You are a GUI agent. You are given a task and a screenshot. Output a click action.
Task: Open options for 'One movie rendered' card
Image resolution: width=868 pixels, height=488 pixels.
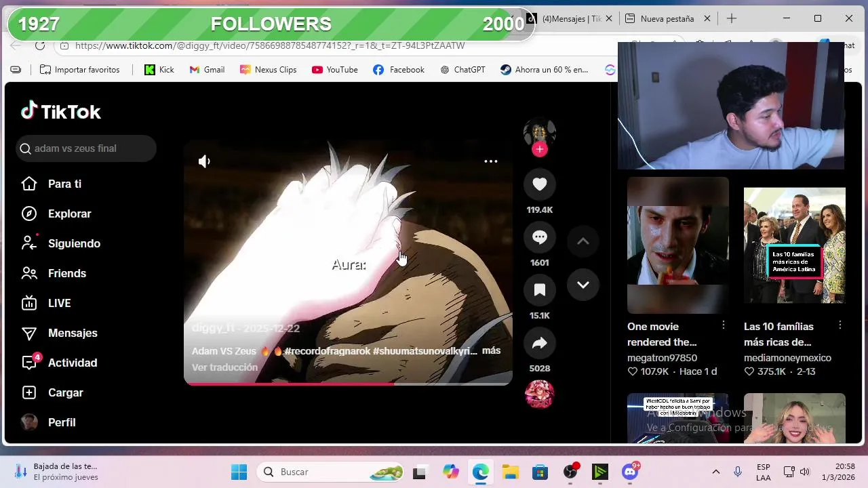pyautogui.click(x=724, y=325)
